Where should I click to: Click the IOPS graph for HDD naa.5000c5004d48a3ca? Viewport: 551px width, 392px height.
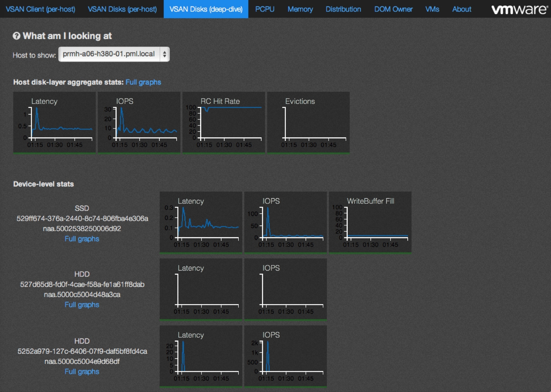click(285, 289)
